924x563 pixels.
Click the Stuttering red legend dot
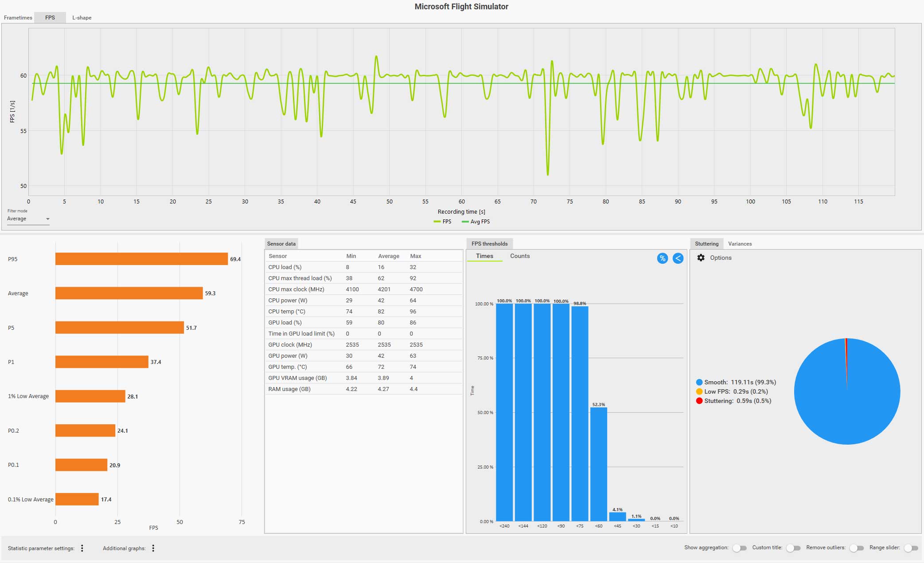coord(699,401)
